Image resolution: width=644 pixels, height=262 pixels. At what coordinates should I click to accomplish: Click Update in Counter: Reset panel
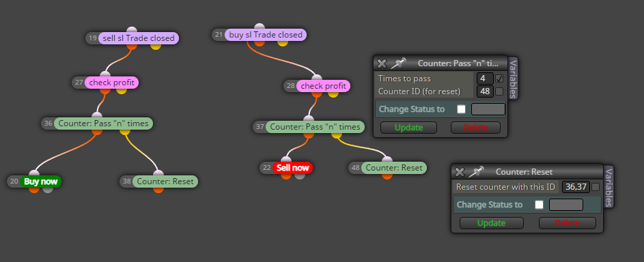pos(491,223)
